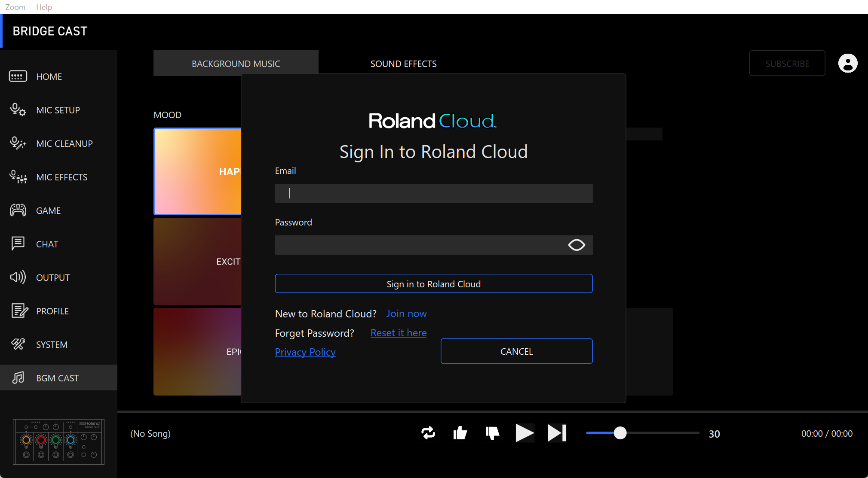The image size is (868, 478).
Task: Follow the Join now link
Action: (x=407, y=314)
